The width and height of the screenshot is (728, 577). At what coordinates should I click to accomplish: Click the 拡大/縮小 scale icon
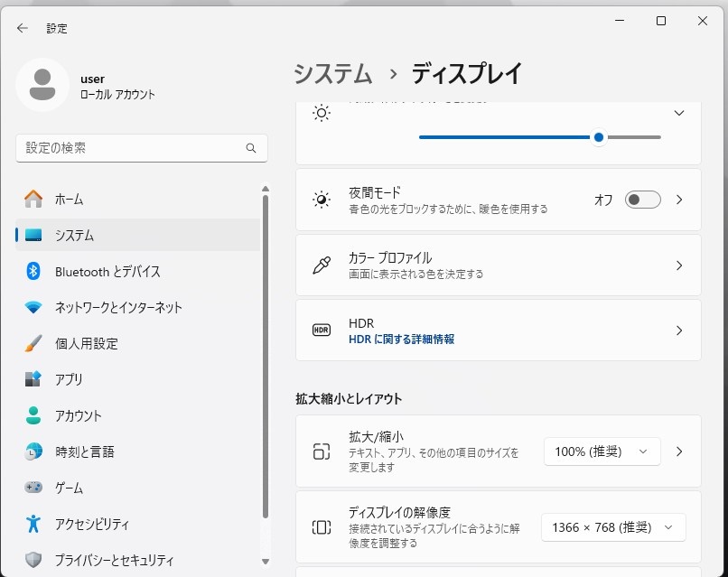click(322, 451)
